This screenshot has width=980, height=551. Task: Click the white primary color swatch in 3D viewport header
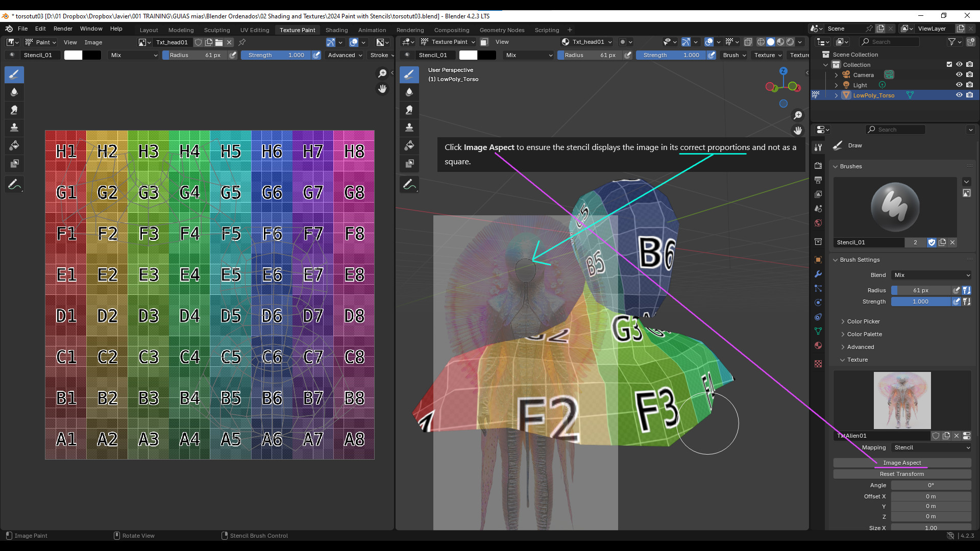[x=468, y=55]
